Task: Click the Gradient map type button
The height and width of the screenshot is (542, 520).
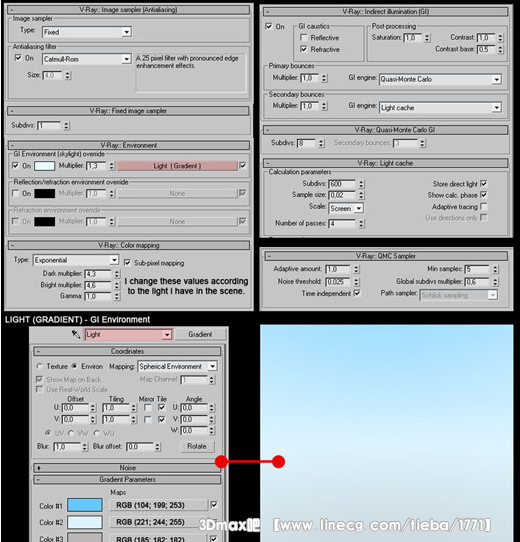Action: (200, 334)
